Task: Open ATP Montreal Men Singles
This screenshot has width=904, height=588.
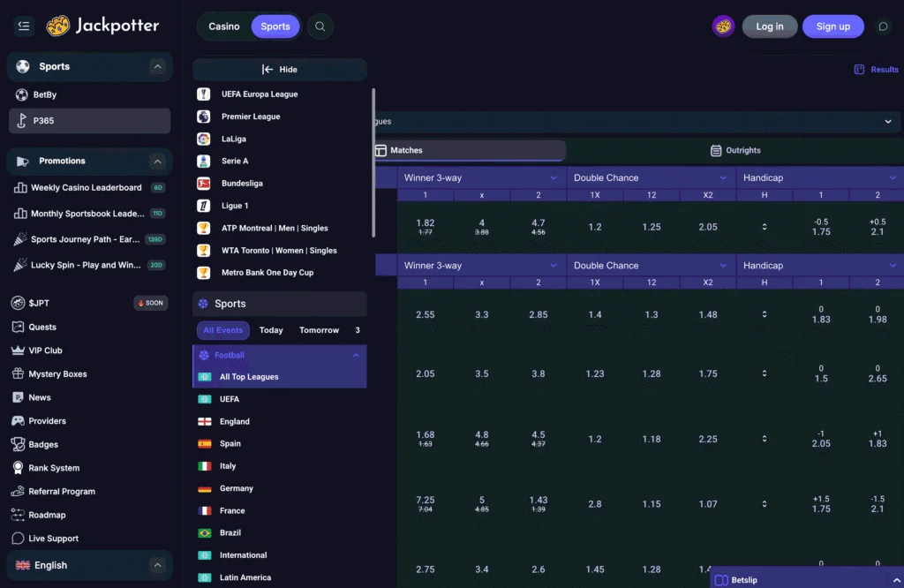Action: pos(282,229)
